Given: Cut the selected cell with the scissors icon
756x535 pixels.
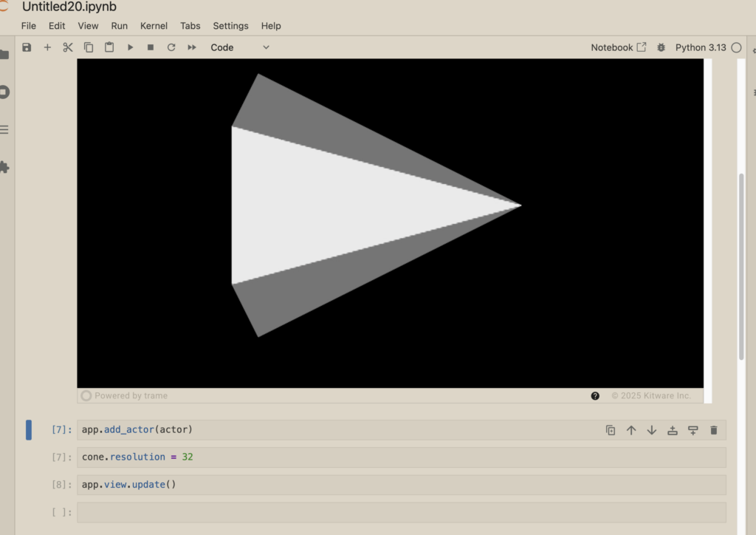Looking at the screenshot, I should pos(68,47).
